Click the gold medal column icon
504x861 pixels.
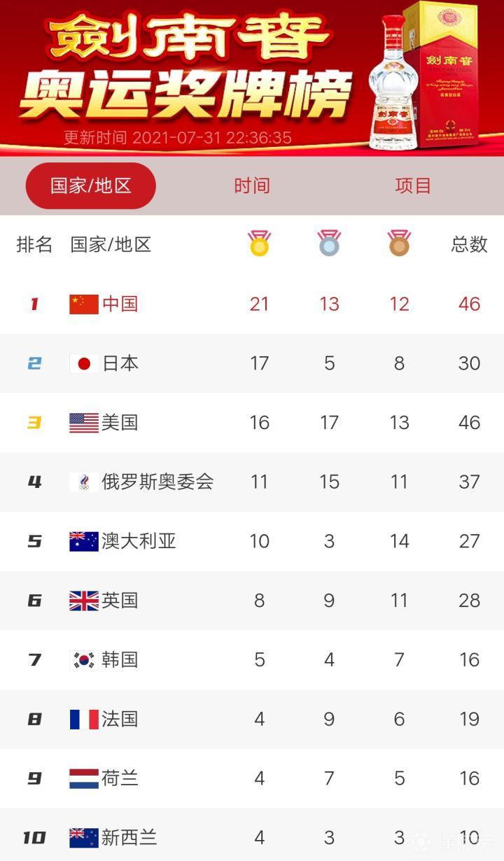point(259,244)
